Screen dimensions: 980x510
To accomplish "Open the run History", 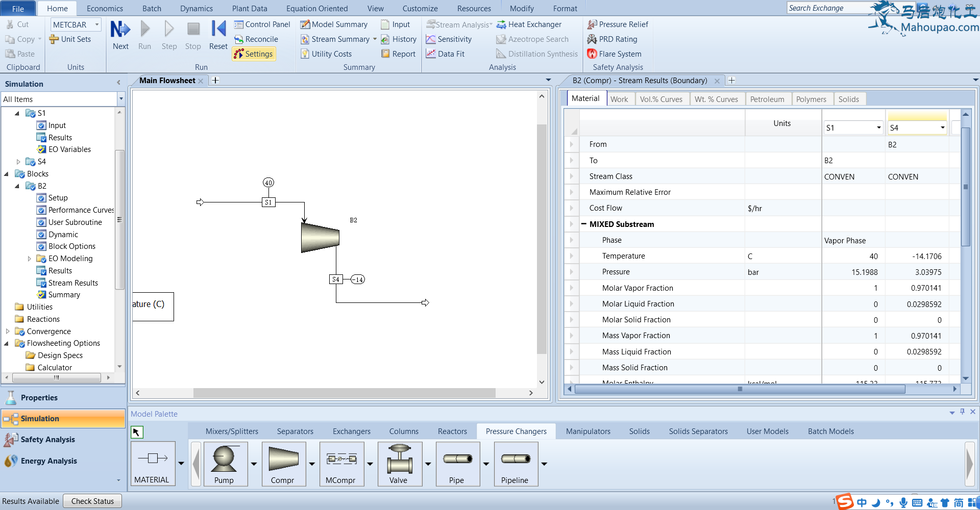I will [399, 39].
